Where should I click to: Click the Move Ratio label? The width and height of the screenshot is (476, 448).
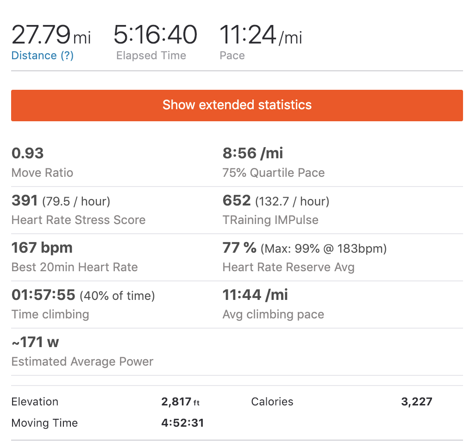point(42,173)
